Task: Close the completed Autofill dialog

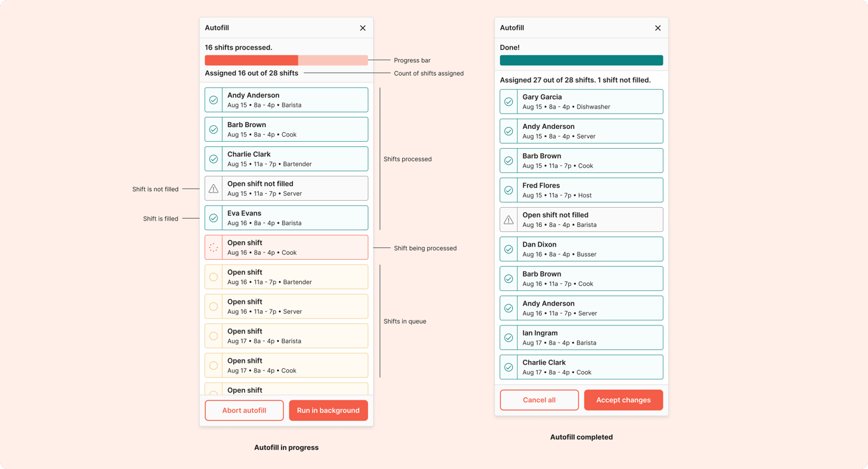Action: point(658,28)
